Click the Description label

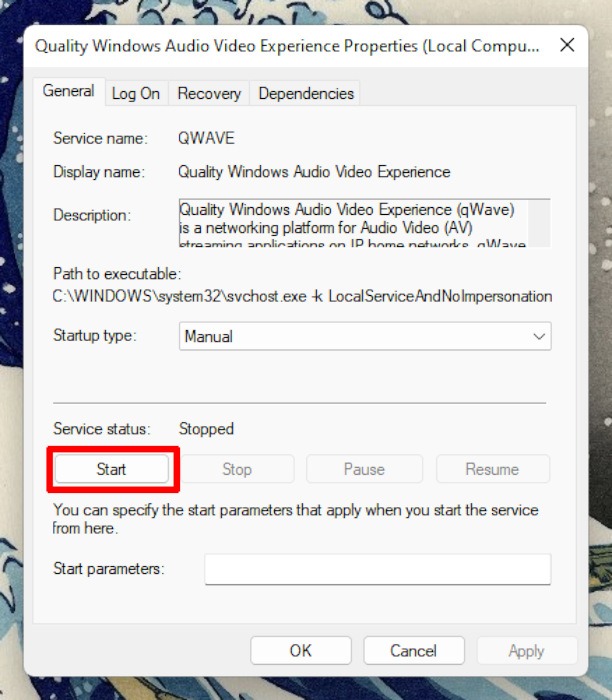92,215
